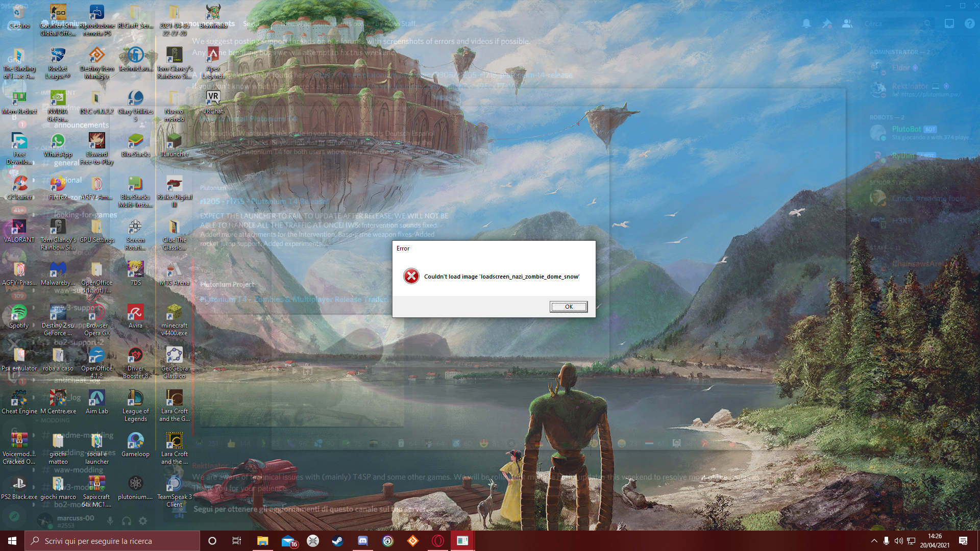Select the Brawlhalla desktop icon

tap(213, 16)
